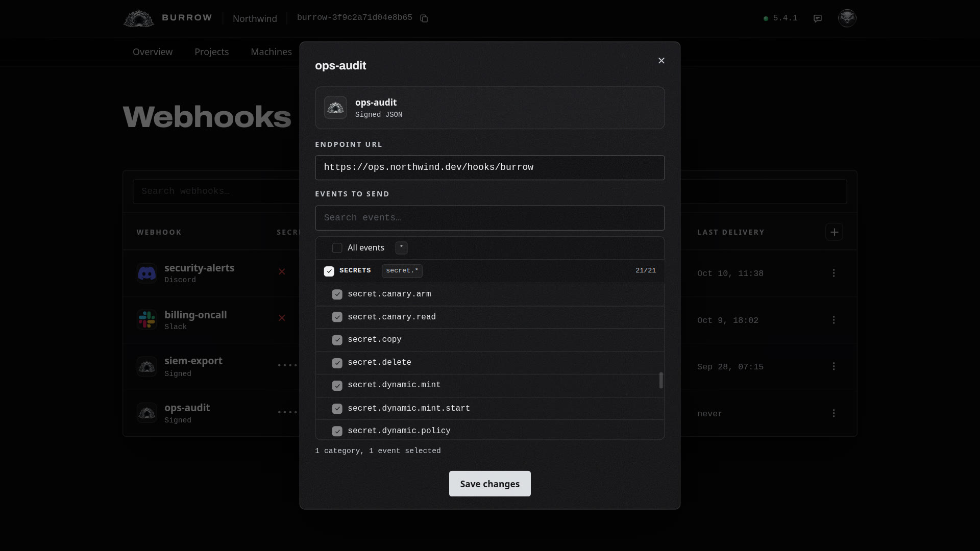Open the Projects tab
Screen dimensions: 980x551
pyautogui.click(x=211, y=52)
